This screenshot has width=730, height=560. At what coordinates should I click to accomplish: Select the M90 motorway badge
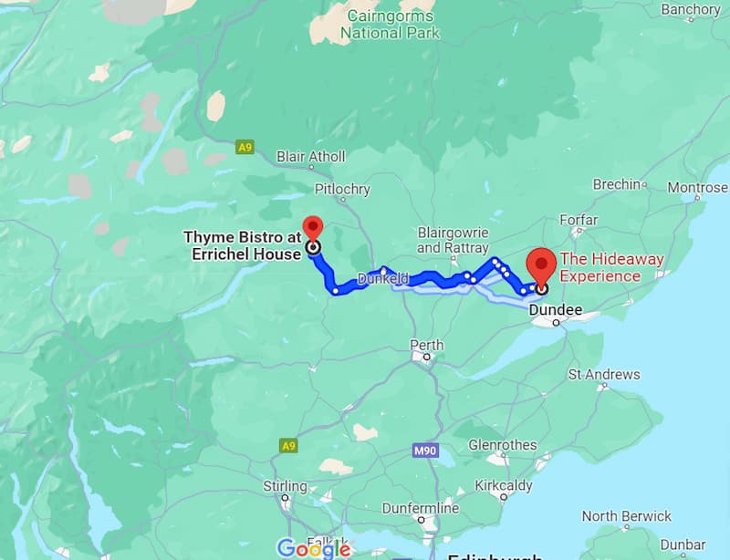tap(425, 451)
